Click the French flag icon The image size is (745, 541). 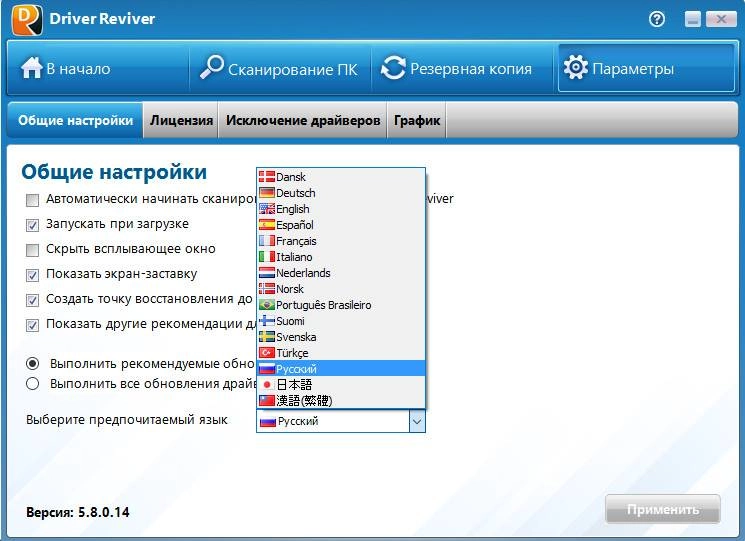click(267, 241)
